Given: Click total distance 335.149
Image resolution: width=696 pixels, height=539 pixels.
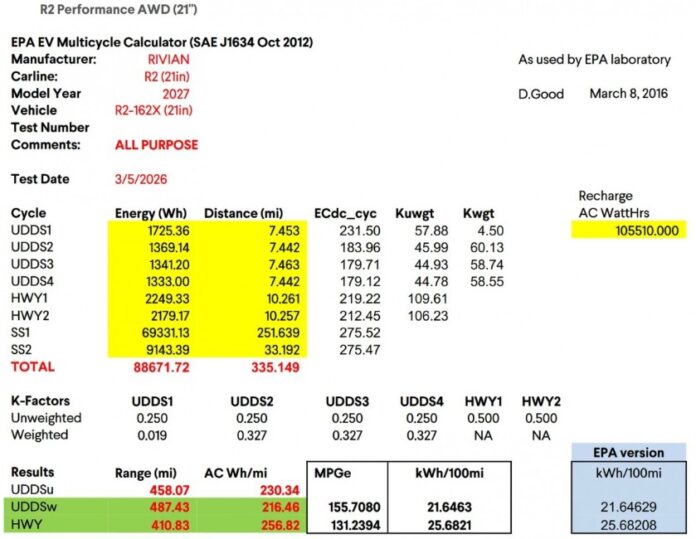Looking at the screenshot, I should click(275, 367).
